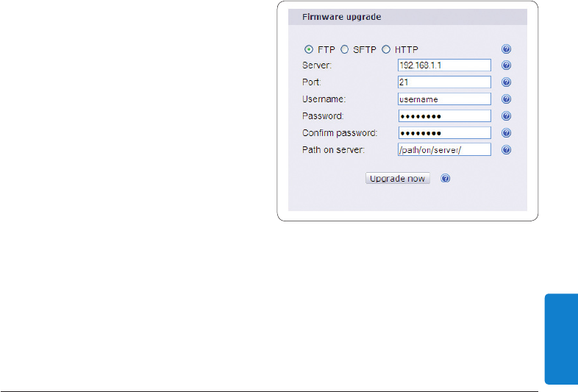Viewport: 578px width, 392px height.
Task: Select the FTP radio button
Action: [309, 49]
